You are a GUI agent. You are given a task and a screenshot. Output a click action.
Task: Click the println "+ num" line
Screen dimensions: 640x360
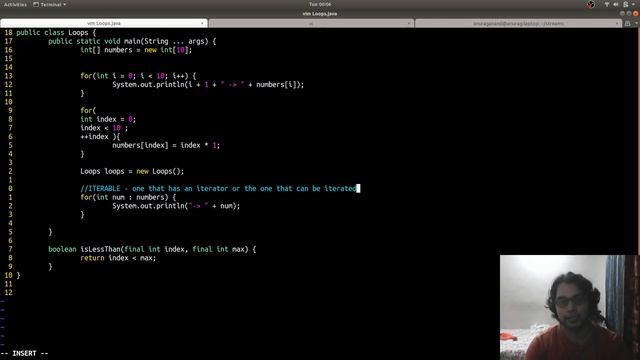click(x=176, y=206)
